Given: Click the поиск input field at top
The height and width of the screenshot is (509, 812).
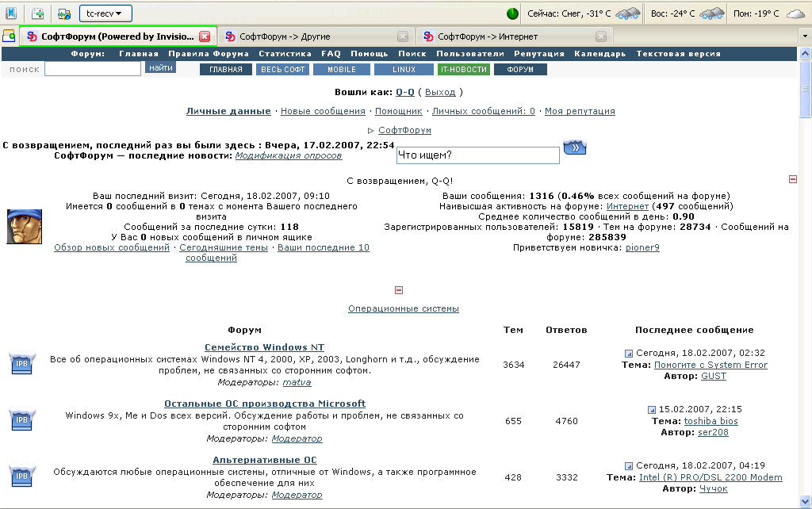Looking at the screenshot, I should [93, 69].
